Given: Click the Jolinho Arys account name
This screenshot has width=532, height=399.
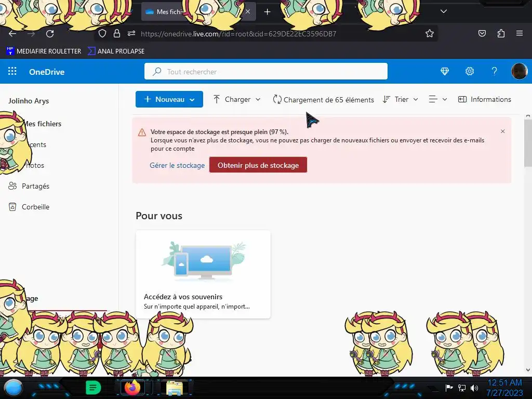Looking at the screenshot, I should (29, 101).
